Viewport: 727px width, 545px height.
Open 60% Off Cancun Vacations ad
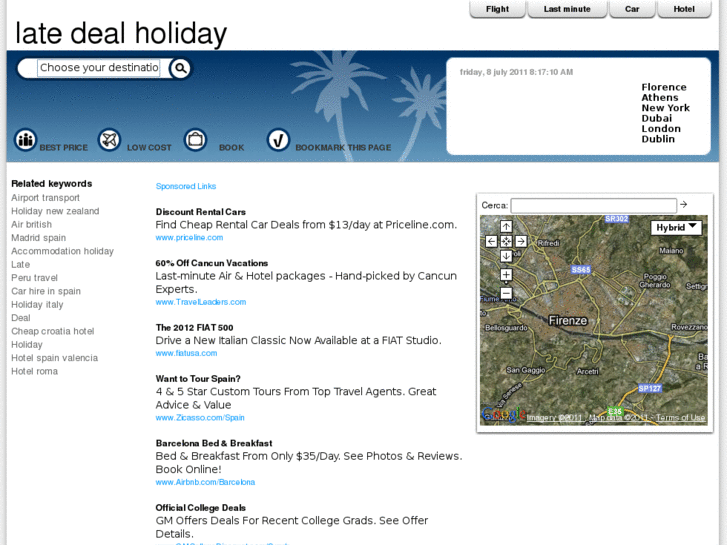(x=212, y=263)
